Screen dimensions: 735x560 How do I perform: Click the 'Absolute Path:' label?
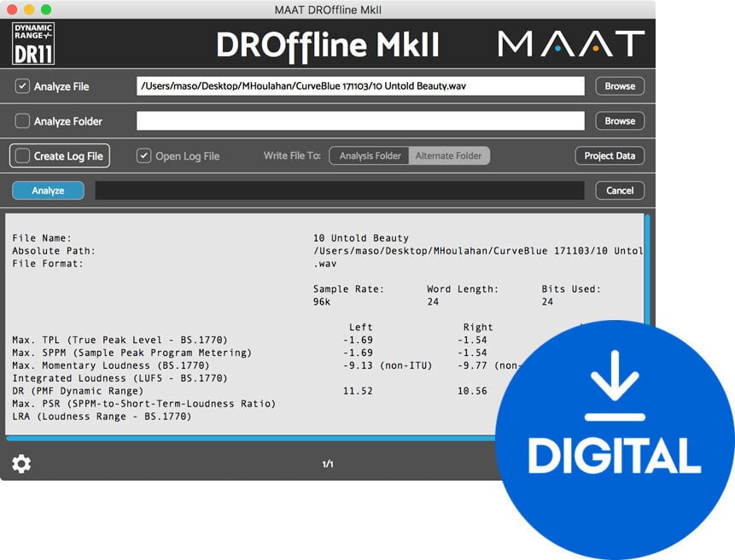point(54,251)
